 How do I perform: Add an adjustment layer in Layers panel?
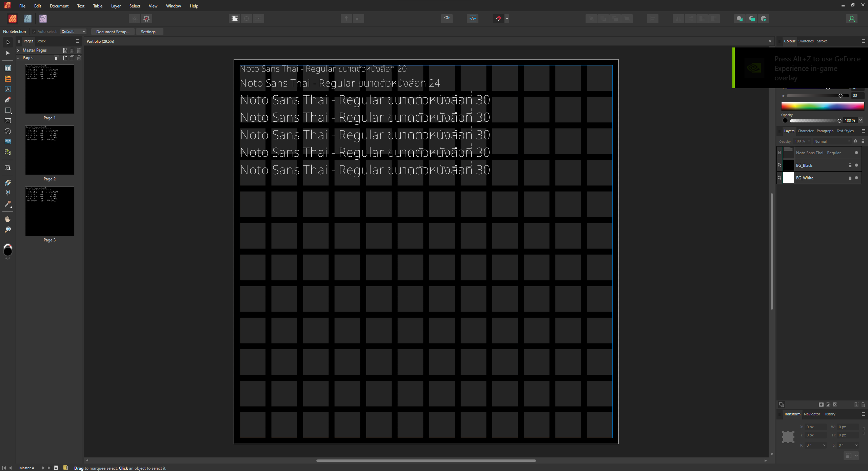(828, 405)
